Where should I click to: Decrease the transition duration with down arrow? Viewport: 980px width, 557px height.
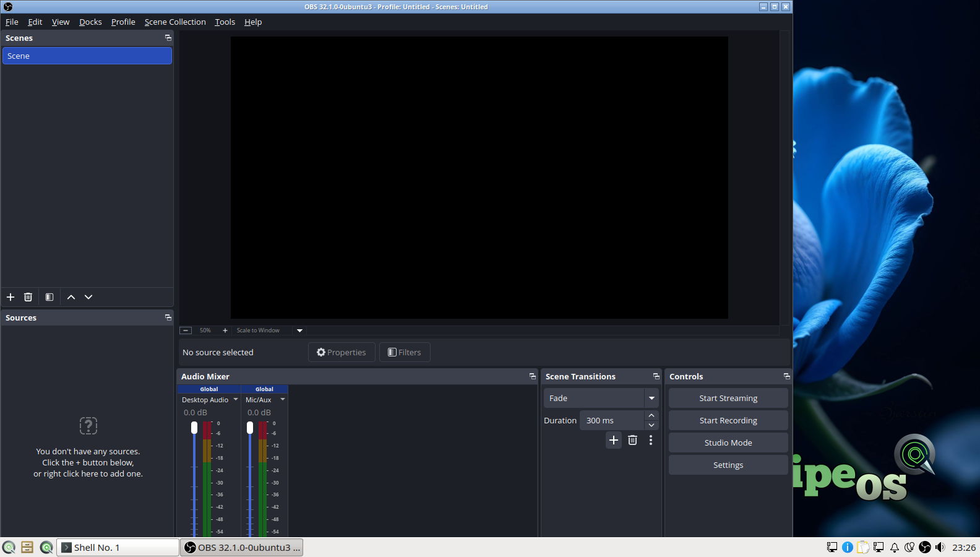point(651,425)
